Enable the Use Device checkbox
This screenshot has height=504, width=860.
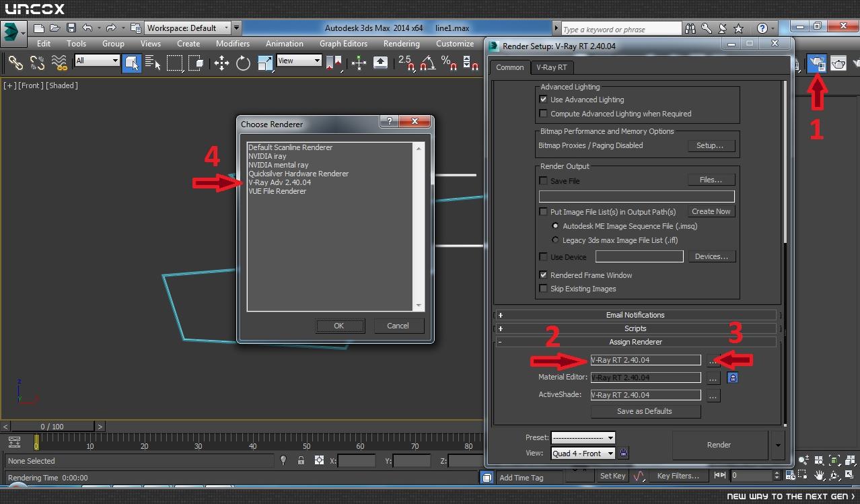click(543, 257)
